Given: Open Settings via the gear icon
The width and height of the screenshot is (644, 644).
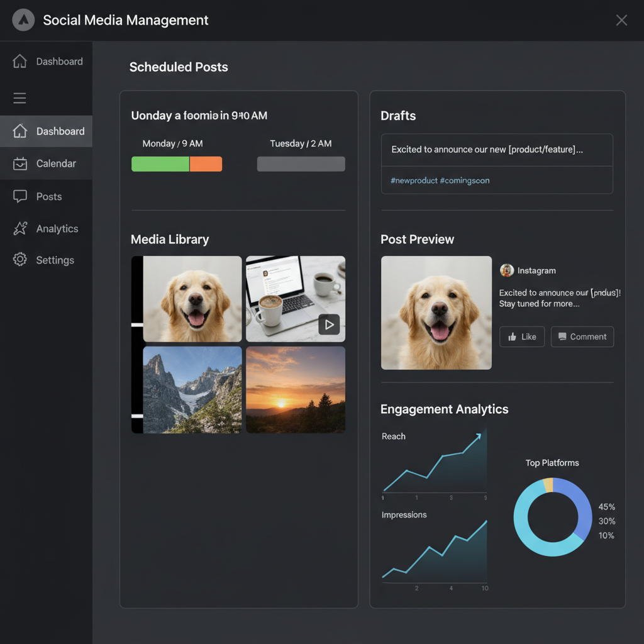Looking at the screenshot, I should coord(20,260).
